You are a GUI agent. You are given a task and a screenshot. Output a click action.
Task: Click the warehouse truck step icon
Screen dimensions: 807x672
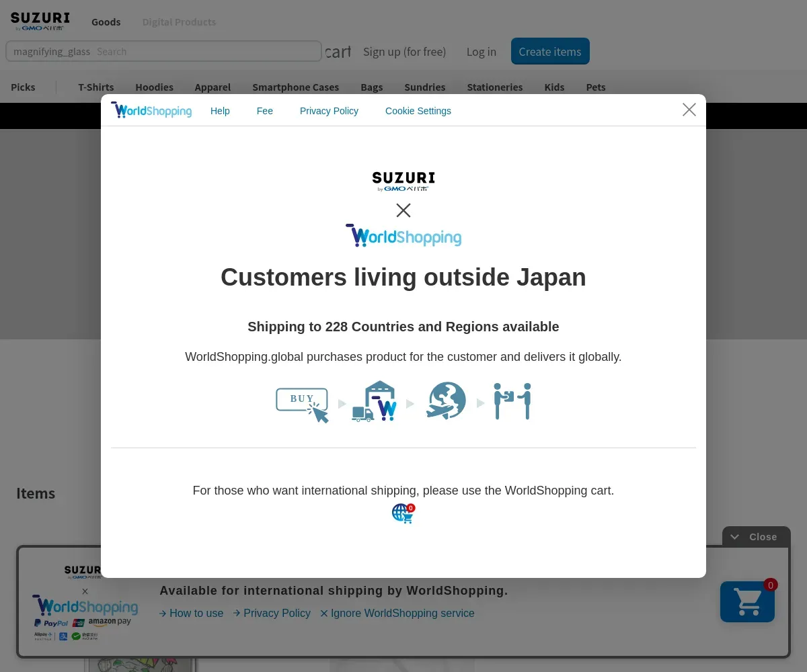pos(375,402)
